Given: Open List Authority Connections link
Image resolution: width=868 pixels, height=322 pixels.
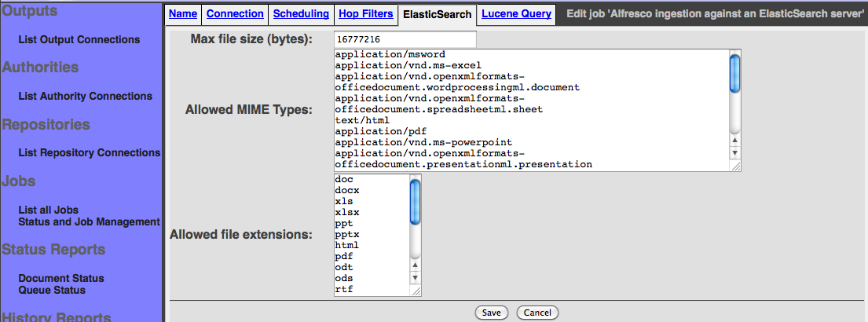Looking at the screenshot, I should [x=86, y=96].
